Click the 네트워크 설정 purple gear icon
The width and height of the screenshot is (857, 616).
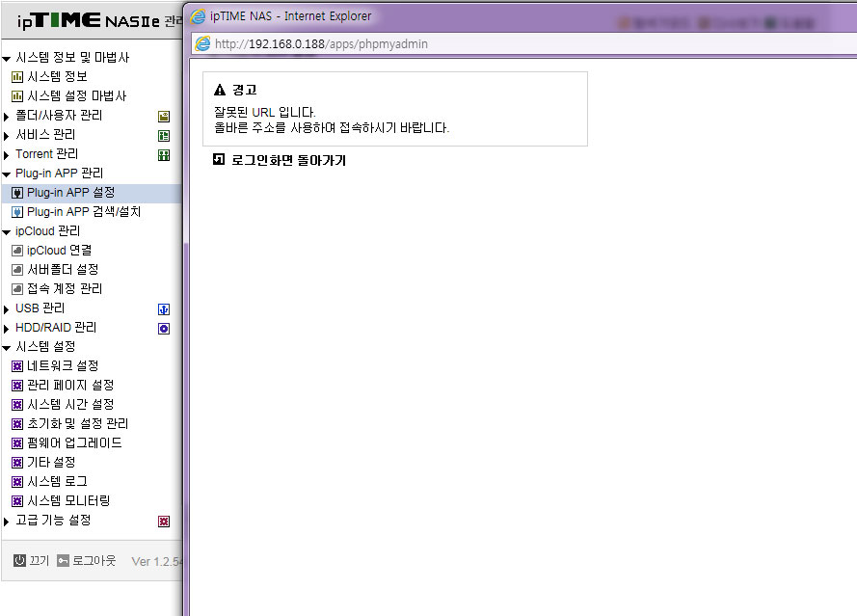(17, 366)
